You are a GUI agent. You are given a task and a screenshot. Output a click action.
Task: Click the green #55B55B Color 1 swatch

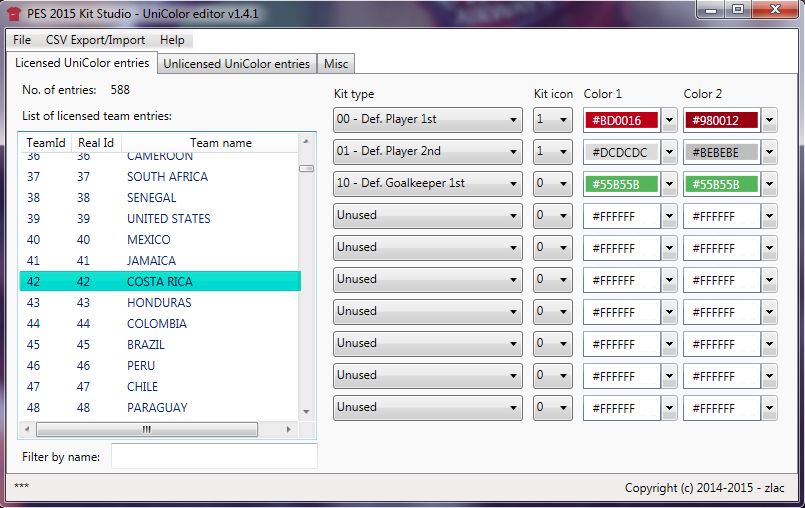tap(621, 184)
